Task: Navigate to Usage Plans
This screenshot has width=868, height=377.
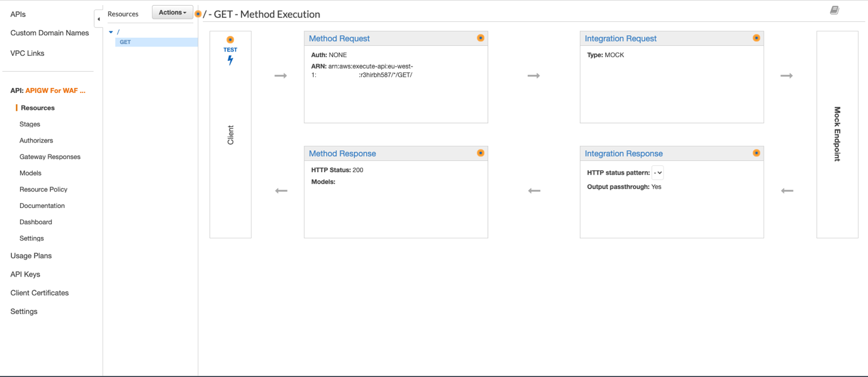Action: coord(30,255)
